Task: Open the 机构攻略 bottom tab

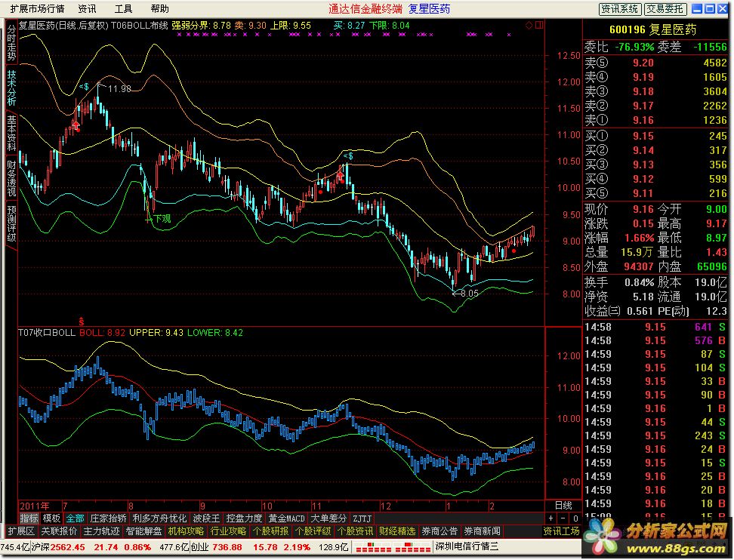Action: click(x=187, y=531)
